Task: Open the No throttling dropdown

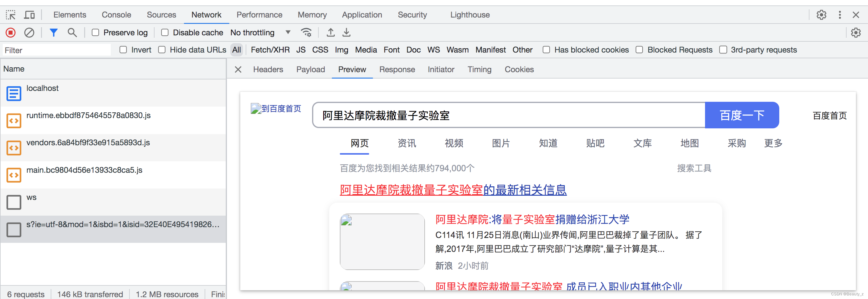Action: point(260,33)
